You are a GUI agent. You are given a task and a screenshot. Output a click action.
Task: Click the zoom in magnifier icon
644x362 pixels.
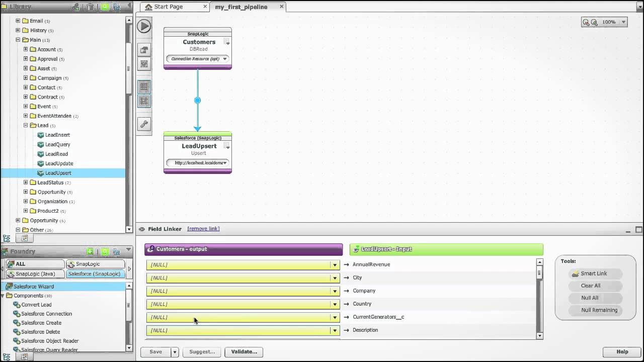pos(594,22)
